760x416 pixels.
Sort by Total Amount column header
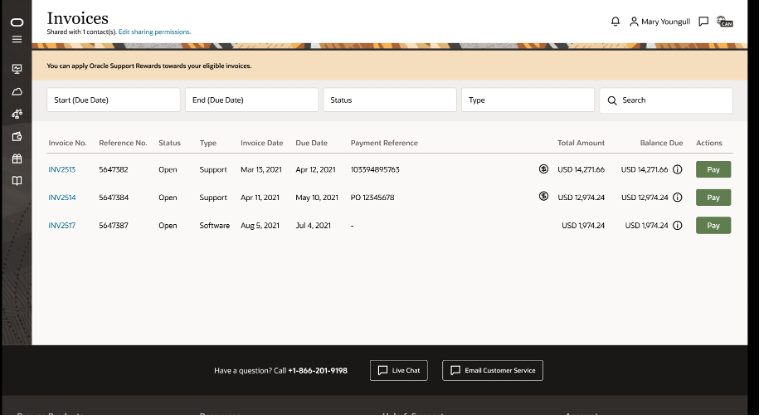coord(581,143)
